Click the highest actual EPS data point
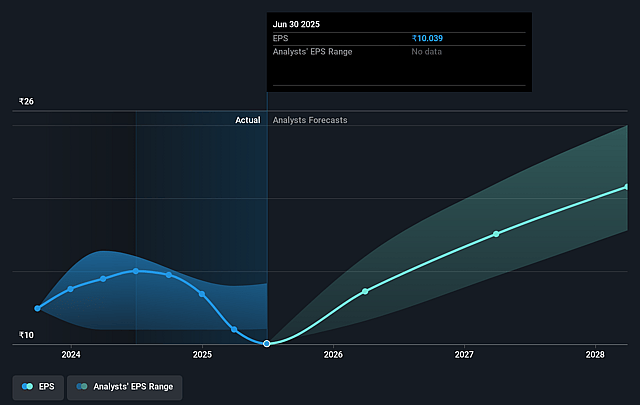 [136, 271]
